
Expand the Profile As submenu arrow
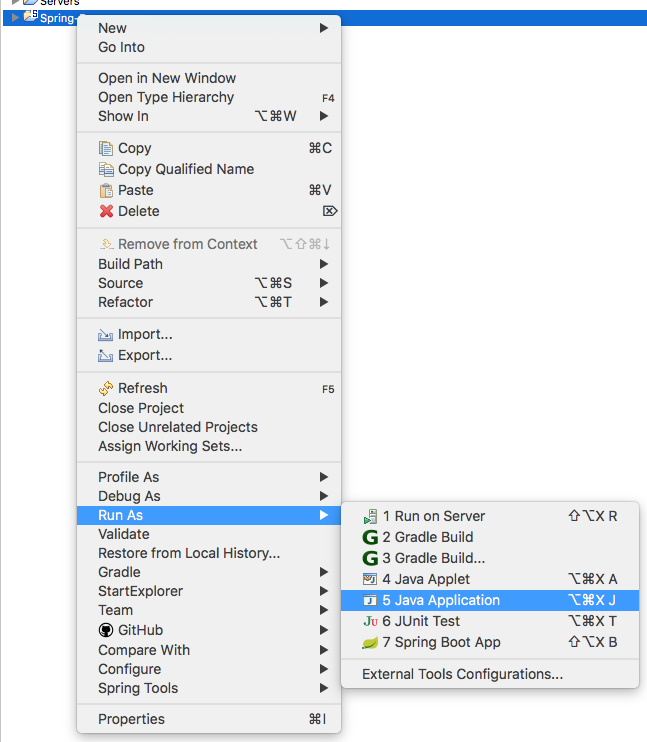tap(324, 477)
